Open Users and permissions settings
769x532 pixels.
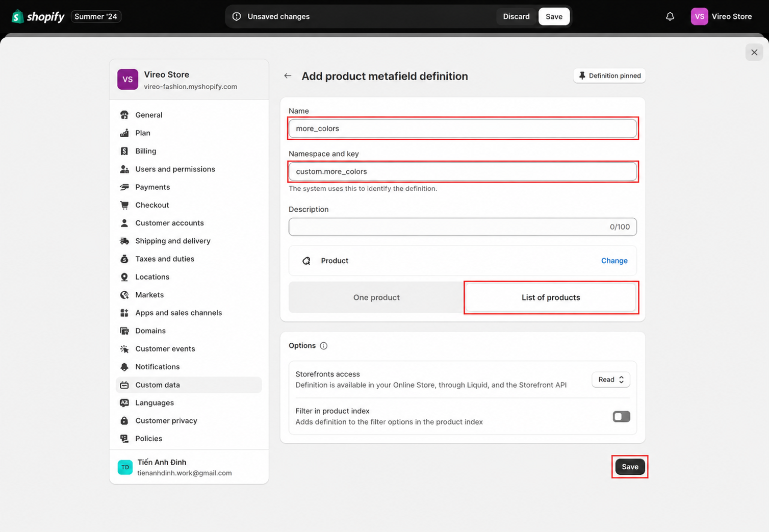click(x=189, y=169)
